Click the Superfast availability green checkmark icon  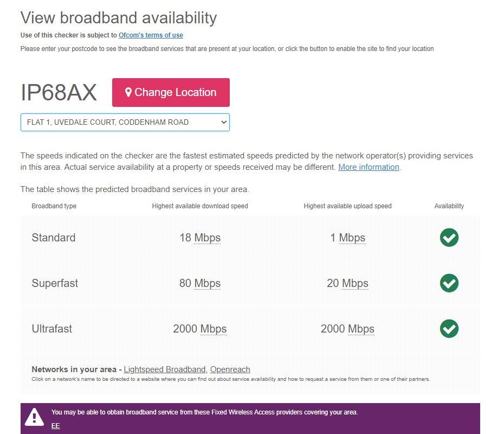pyautogui.click(x=449, y=283)
